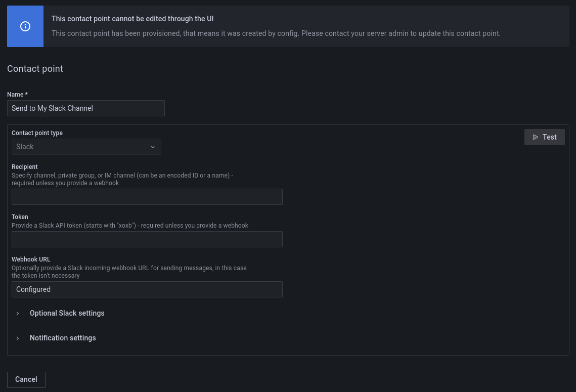Expand Notification settings section

coord(63,338)
